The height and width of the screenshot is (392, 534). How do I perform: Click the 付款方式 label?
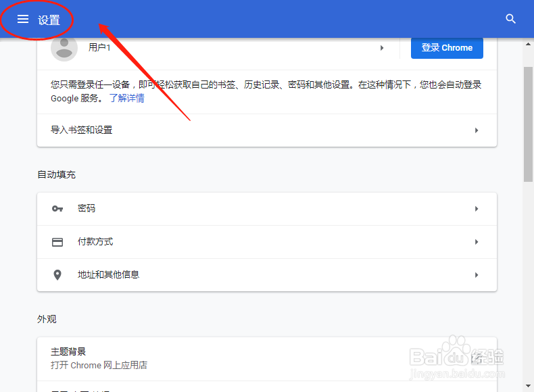(95, 241)
